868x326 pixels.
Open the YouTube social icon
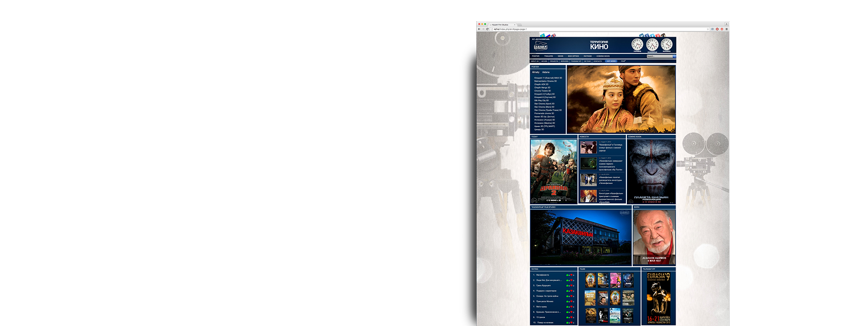658,35
